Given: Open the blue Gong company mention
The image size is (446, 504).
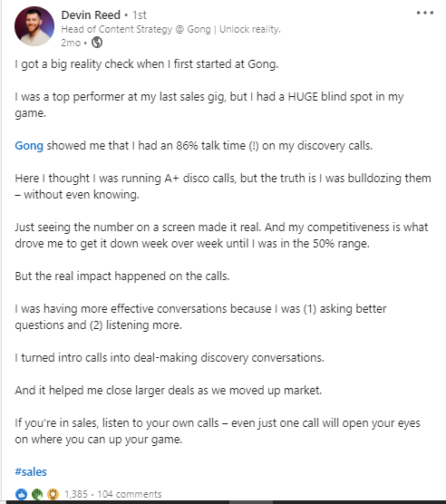Looking at the screenshot, I should tap(29, 146).
